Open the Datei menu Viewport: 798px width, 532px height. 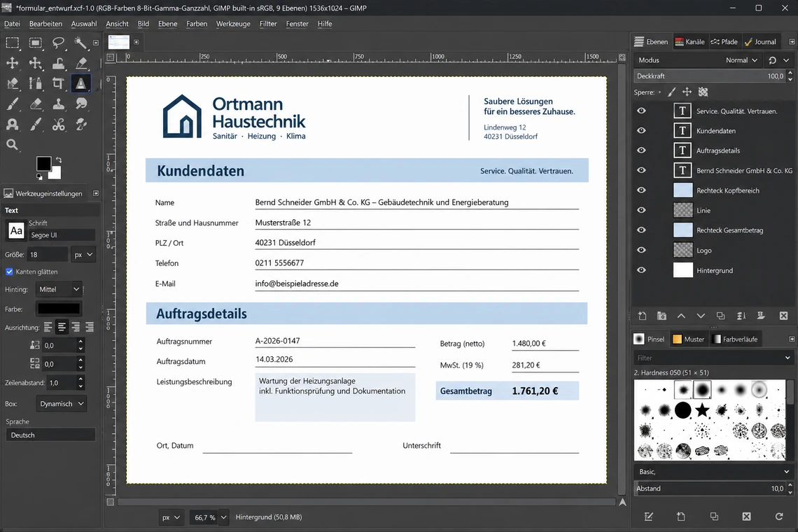[x=12, y=24]
